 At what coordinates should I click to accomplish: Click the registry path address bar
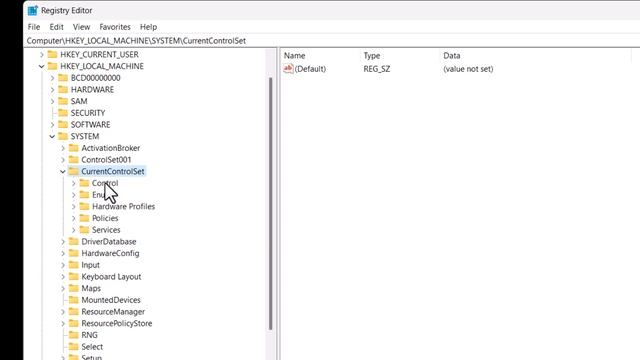coord(331,41)
